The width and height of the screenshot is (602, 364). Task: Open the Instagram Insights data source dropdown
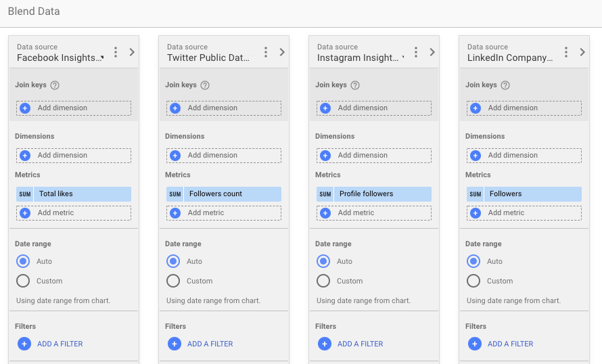pyautogui.click(x=361, y=58)
